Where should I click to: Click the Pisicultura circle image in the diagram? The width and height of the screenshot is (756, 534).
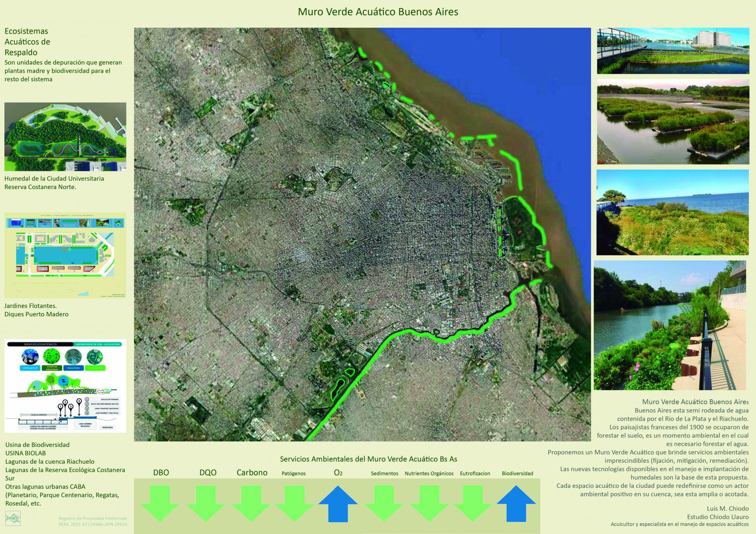(x=73, y=357)
